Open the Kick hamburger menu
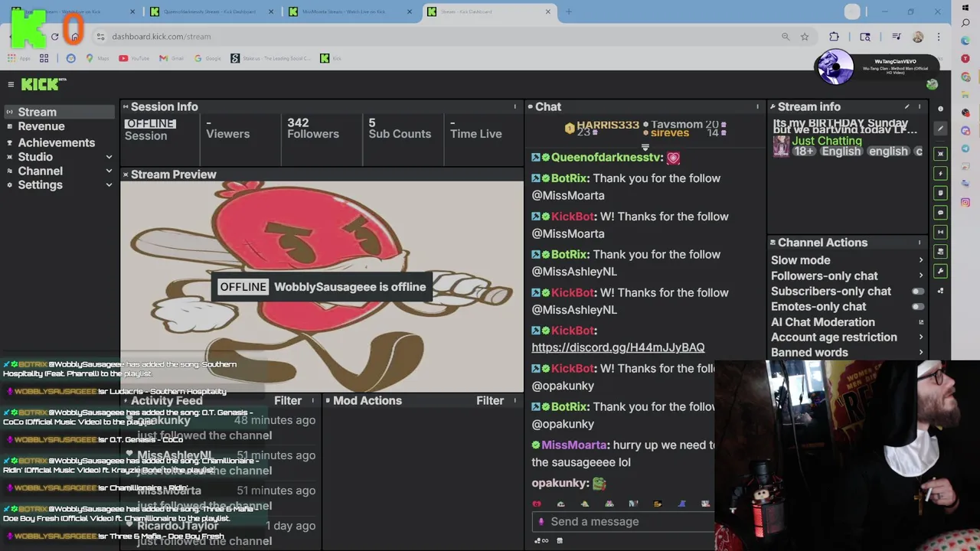 pos(11,85)
